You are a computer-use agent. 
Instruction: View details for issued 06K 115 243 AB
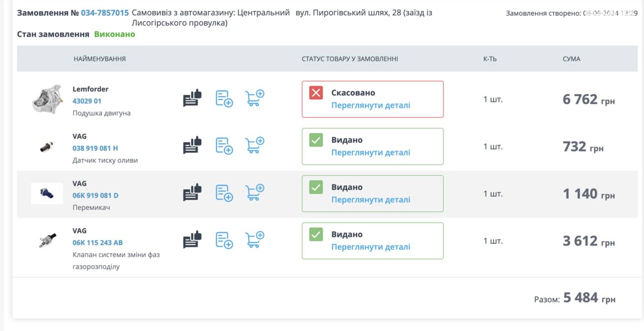coord(371,247)
